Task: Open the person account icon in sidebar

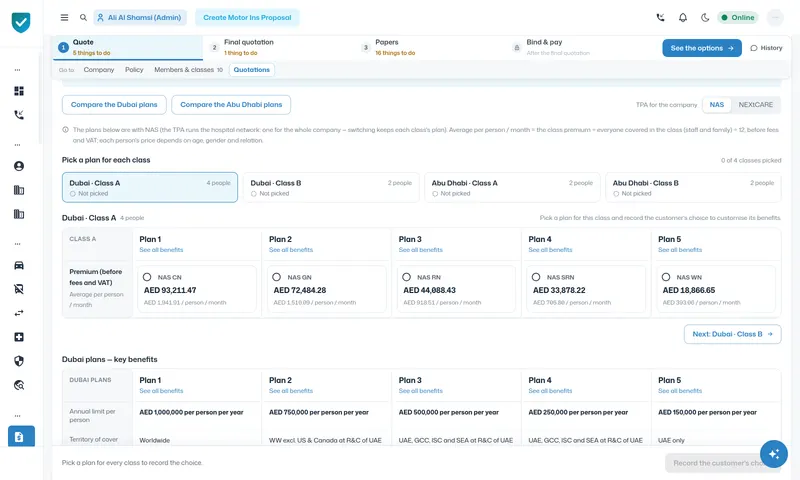Action: [19, 166]
